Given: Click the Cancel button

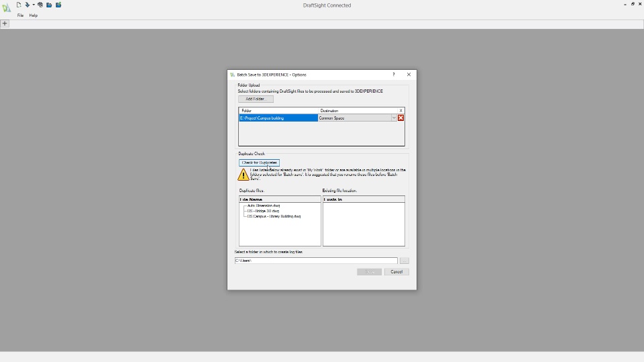Looking at the screenshot, I should click(x=396, y=272).
